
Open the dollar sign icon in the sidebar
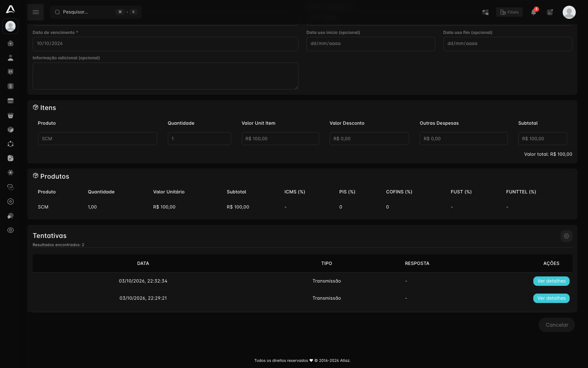[x=11, y=86]
